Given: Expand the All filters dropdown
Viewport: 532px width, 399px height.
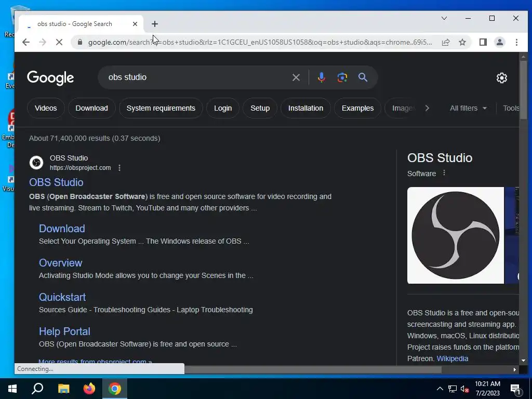Looking at the screenshot, I should click(x=468, y=108).
